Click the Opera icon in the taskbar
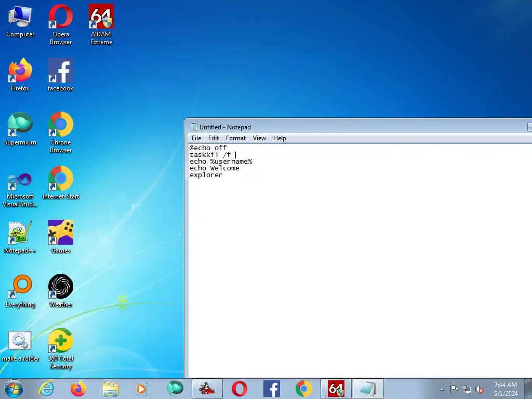This screenshot has width=532, height=399. pos(239,389)
